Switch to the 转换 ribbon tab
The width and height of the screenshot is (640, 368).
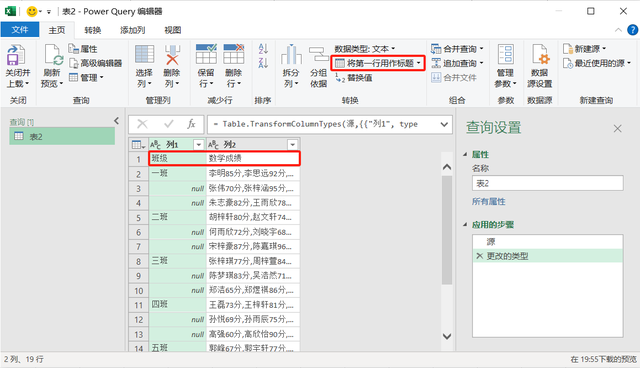pos(93,30)
